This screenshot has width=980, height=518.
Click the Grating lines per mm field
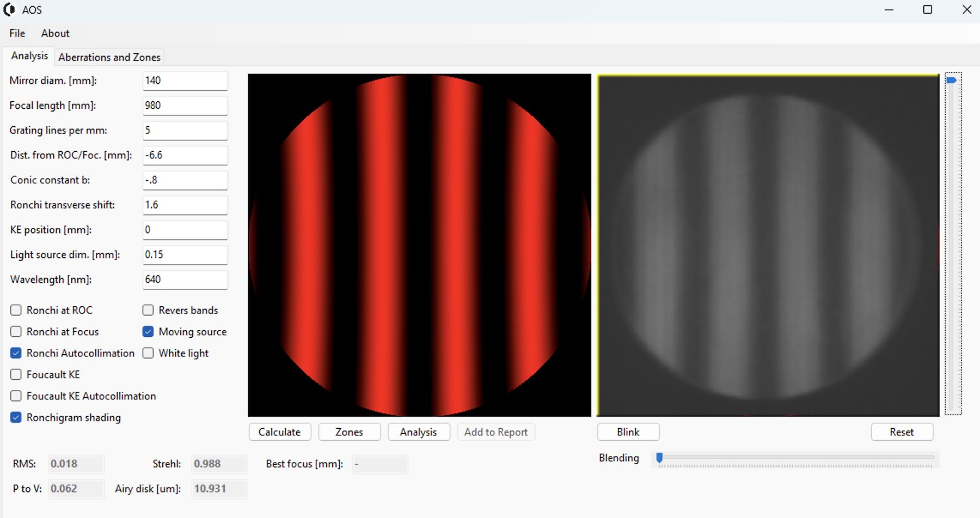click(x=185, y=130)
